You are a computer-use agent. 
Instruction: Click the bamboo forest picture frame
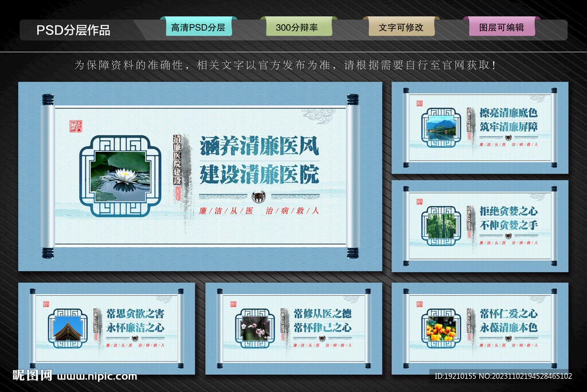441,226
